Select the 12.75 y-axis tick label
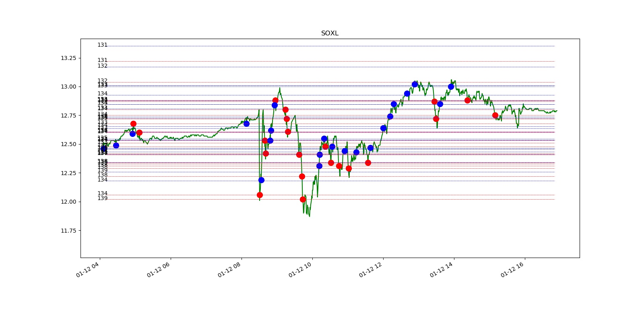Screen dimensions: 644x322 click(68, 116)
